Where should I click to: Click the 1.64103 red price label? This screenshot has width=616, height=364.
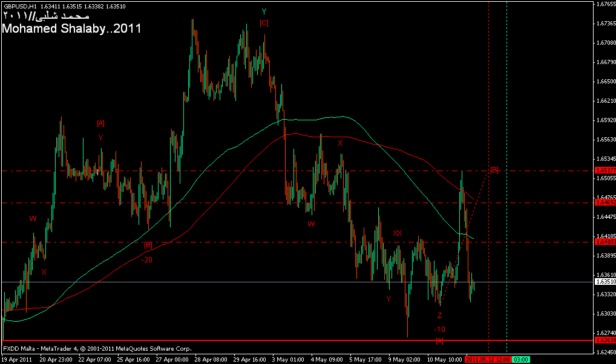pyautogui.click(x=605, y=242)
